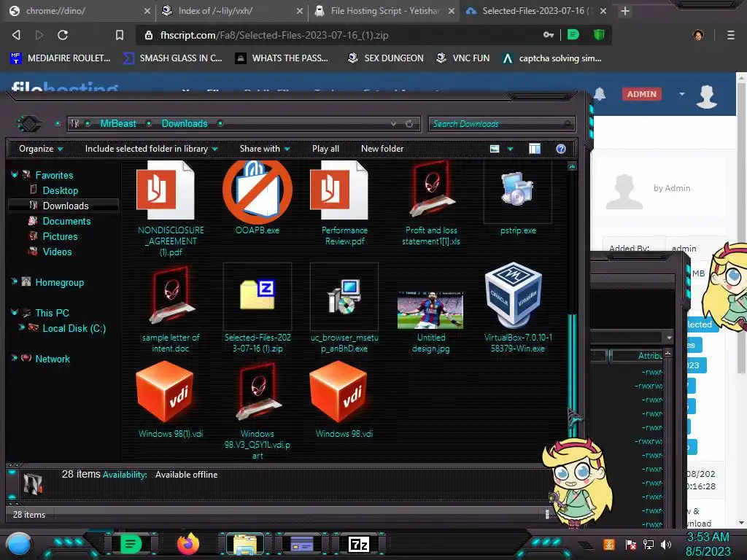This screenshot has width=747, height=560.
Task: Open the view options dropdown arrow
Action: (x=510, y=149)
